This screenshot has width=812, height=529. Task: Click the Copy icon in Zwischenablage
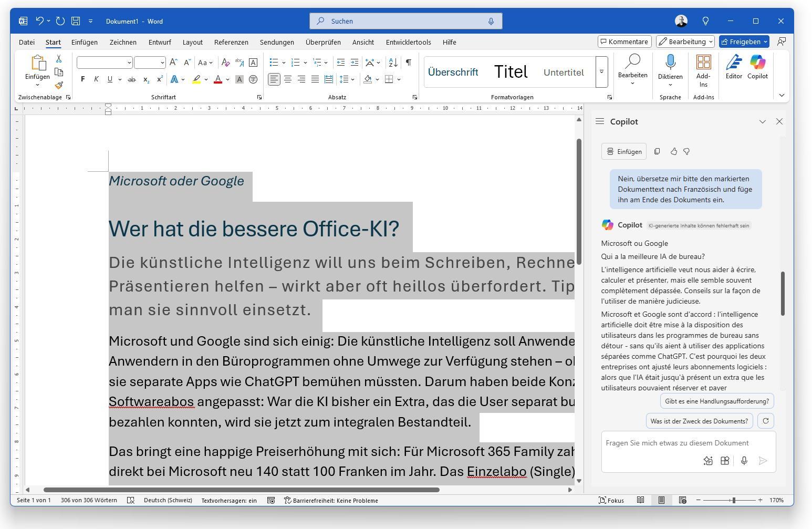59,72
